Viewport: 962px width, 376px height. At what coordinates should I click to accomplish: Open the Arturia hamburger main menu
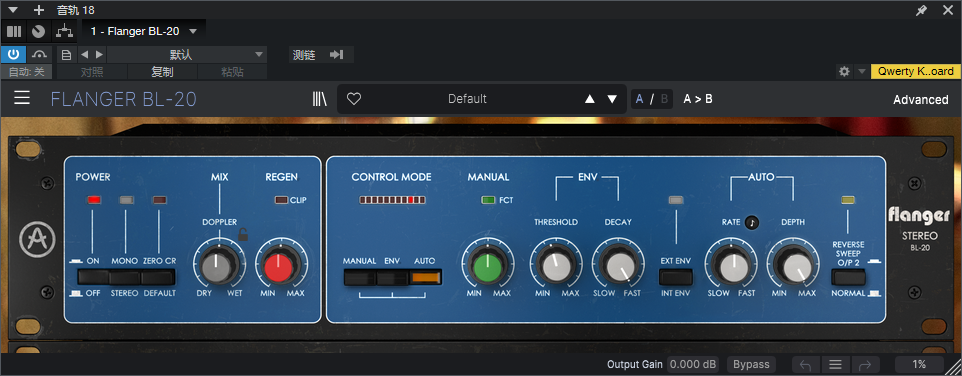coord(22,98)
